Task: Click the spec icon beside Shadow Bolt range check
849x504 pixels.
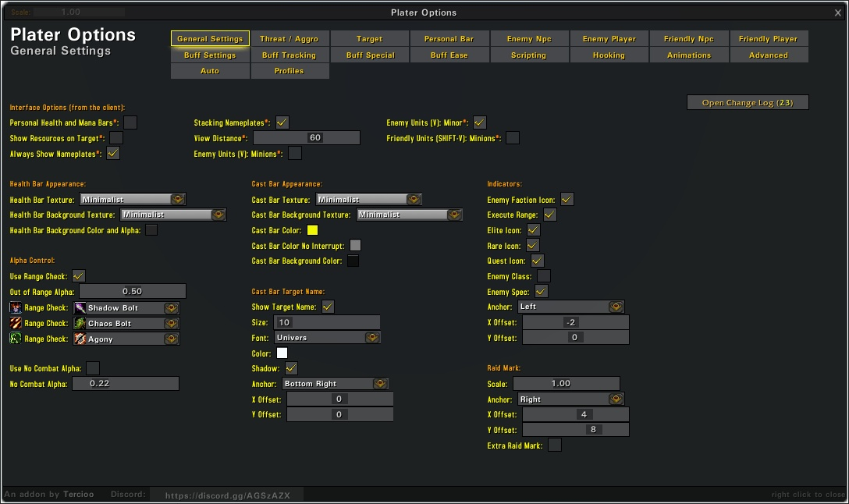Action: pos(16,308)
